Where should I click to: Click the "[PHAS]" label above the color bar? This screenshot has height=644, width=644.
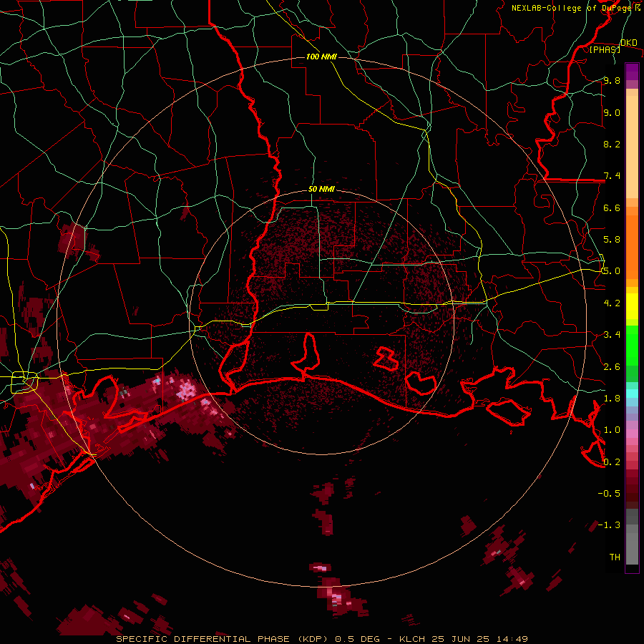(x=605, y=49)
